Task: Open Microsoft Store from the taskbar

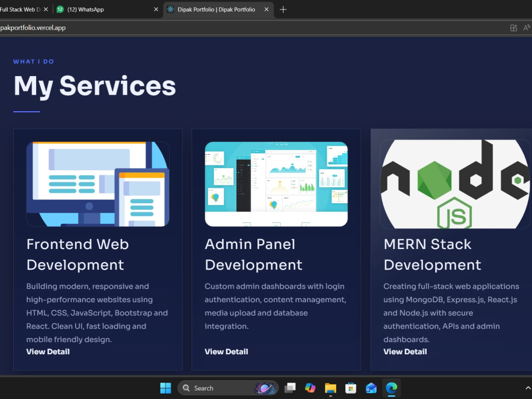Action: coord(351,388)
